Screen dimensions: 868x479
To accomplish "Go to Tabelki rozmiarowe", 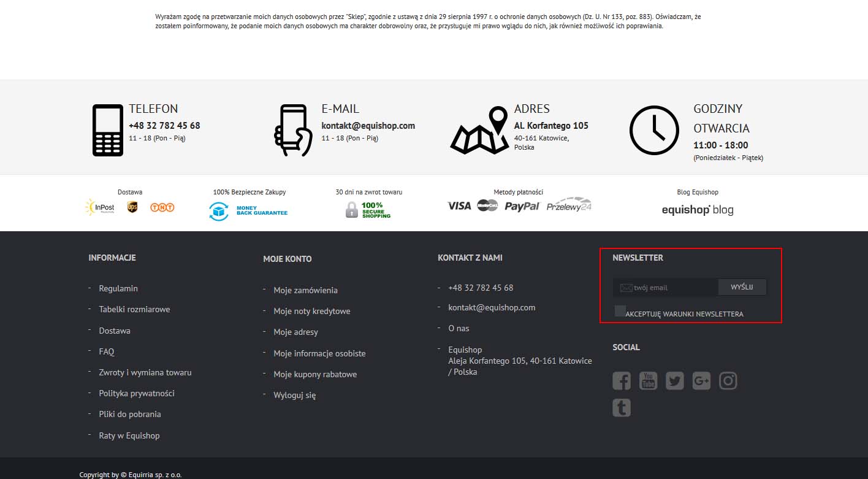I will click(x=134, y=309).
